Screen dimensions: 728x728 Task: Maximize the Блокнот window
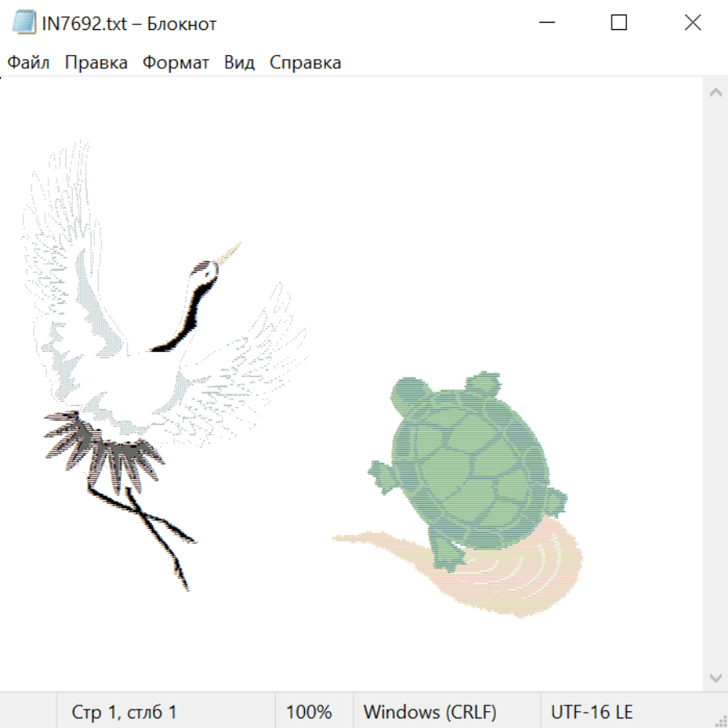click(619, 23)
